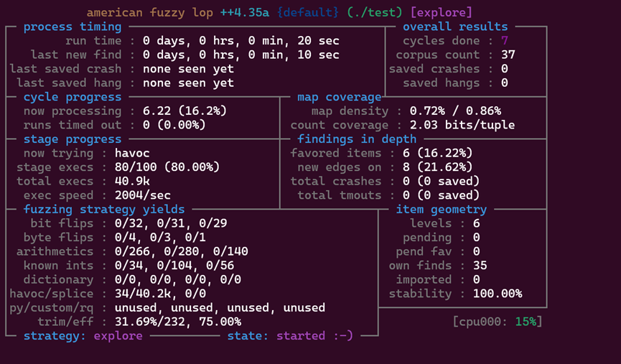This screenshot has width=621, height=364.
Task: Click the 'state:' label in the bottom line
Action: pyautogui.click(x=248, y=336)
